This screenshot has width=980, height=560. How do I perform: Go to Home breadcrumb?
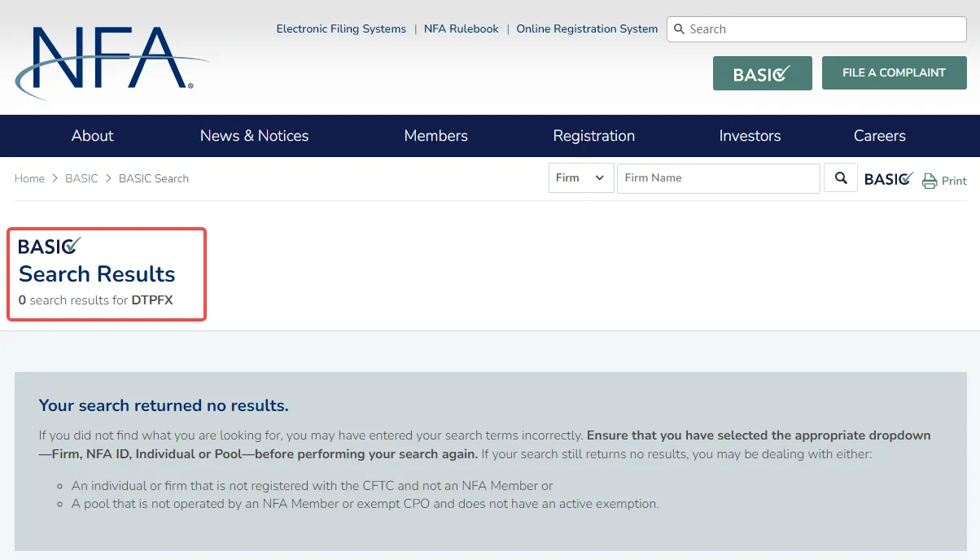coord(29,178)
